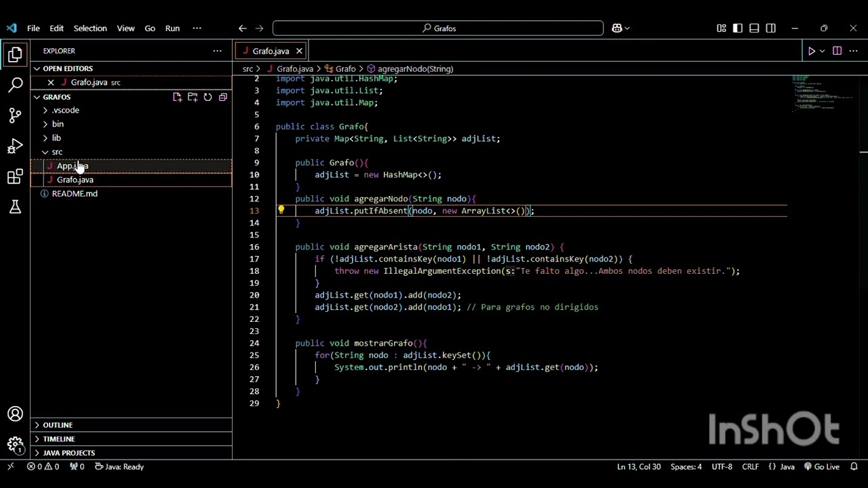Open the overflow menu ellipsis in menu bar
Viewport: 868px width, 488px height.
[197, 28]
